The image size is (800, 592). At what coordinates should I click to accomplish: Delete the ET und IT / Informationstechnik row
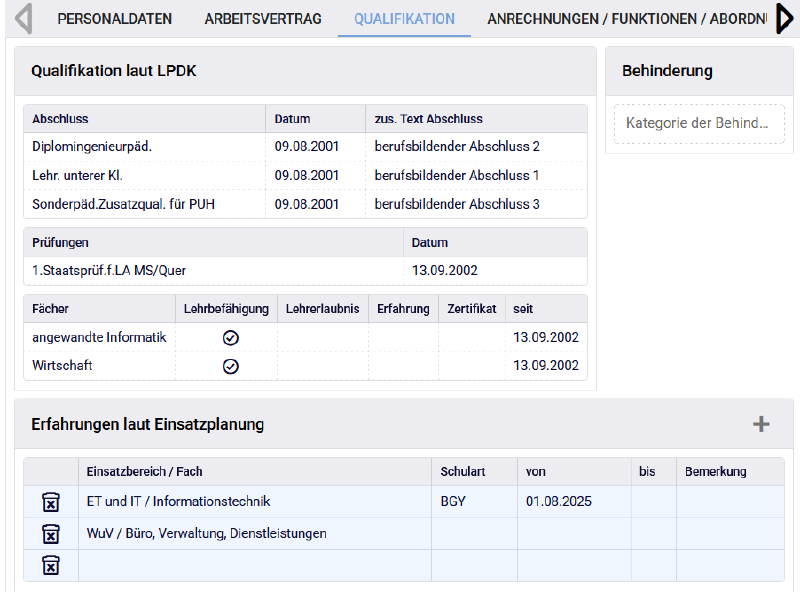51,502
